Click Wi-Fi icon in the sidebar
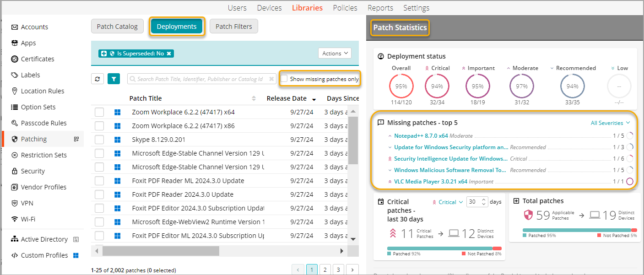 (x=15, y=219)
